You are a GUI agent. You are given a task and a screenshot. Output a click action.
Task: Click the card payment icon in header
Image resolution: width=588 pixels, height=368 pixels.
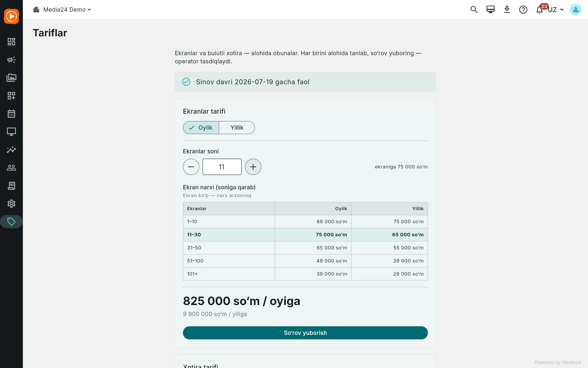490,9
